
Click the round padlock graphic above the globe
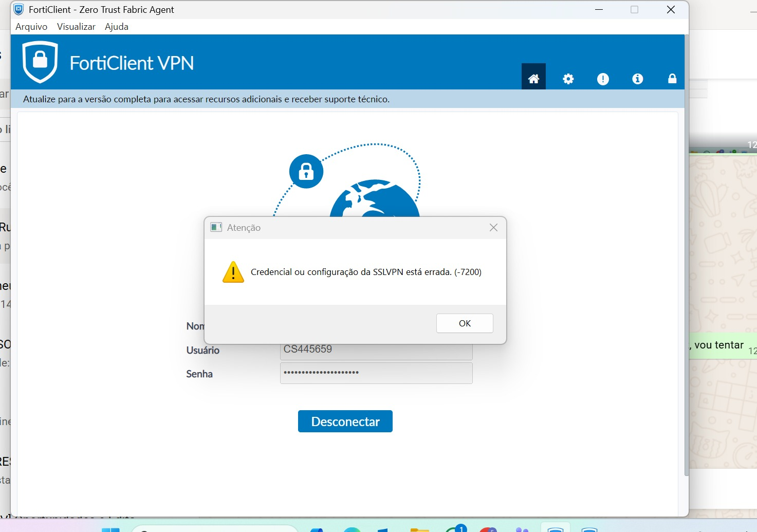[306, 171]
